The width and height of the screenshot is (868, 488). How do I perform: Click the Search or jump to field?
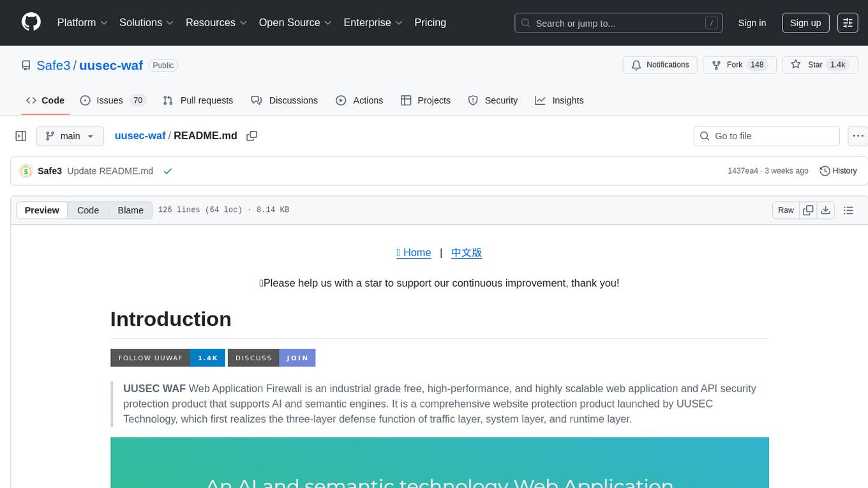coord(618,23)
